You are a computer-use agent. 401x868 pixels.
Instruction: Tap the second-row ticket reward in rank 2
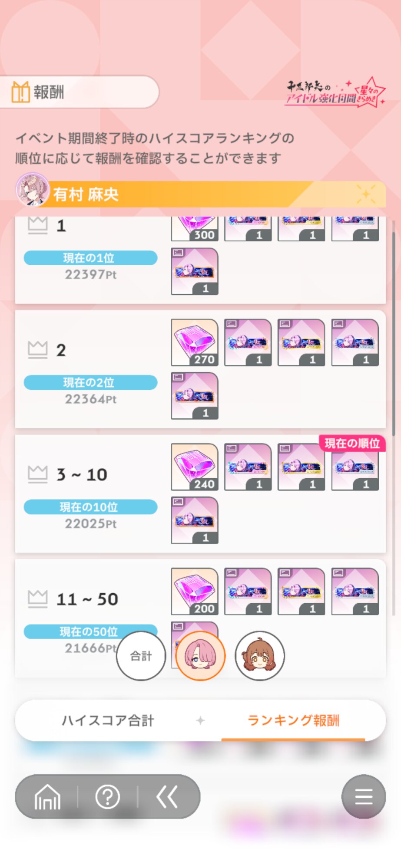click(x=195, y=396)
